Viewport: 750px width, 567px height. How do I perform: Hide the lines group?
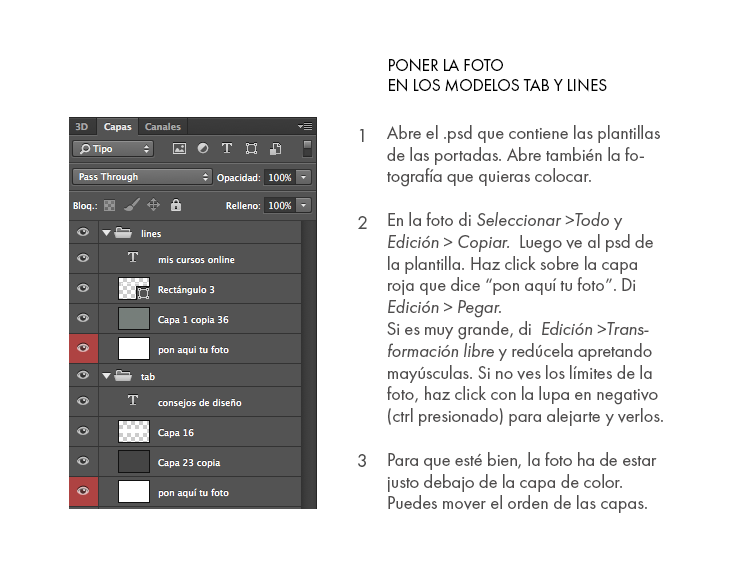83,233
